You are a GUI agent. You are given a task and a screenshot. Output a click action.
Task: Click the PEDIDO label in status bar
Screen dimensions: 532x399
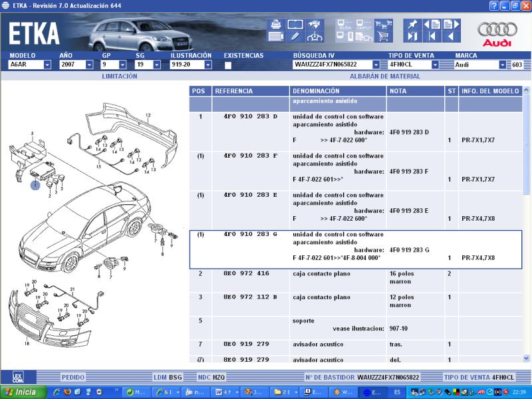point(73,377)
